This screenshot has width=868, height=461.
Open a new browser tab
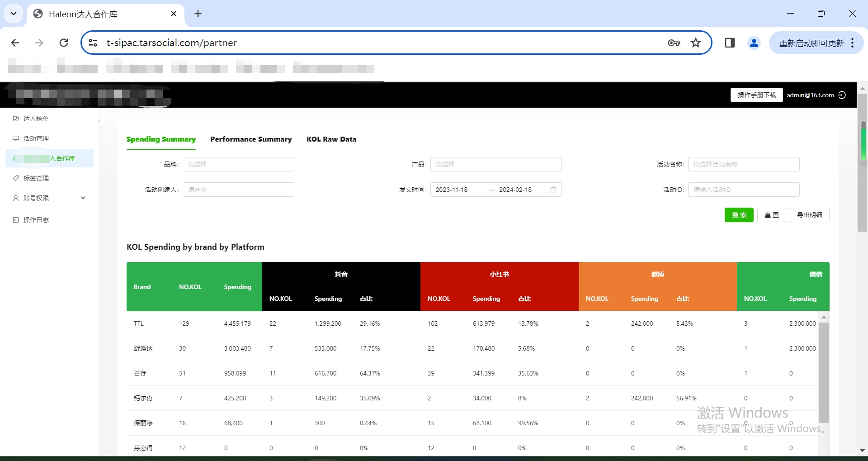[x=198, y=14]
